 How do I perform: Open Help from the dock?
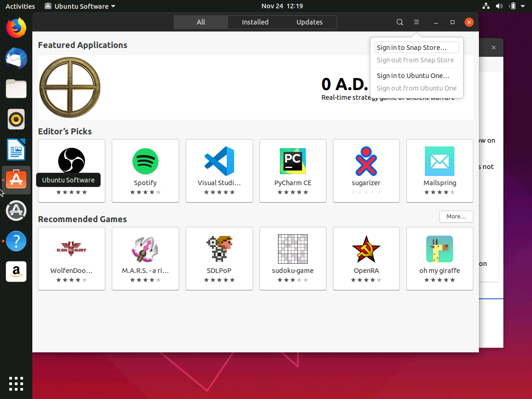pyautogui.click(x=16, y=241)
